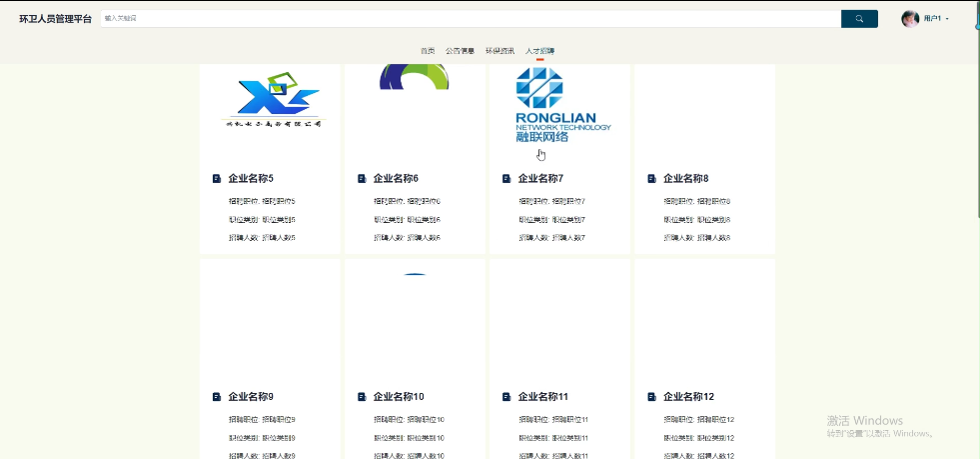
Task: Click the green-blue arc logo of 企业名称6
Action: pos(415,76)
